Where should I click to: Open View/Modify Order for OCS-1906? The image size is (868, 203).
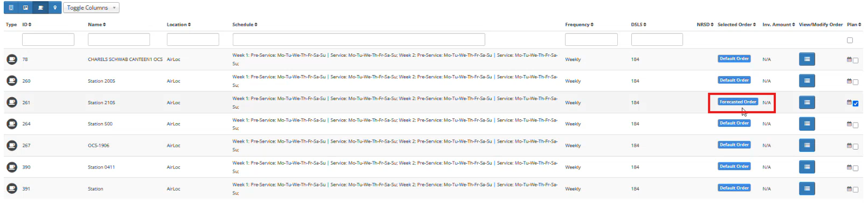click(807, 145)
